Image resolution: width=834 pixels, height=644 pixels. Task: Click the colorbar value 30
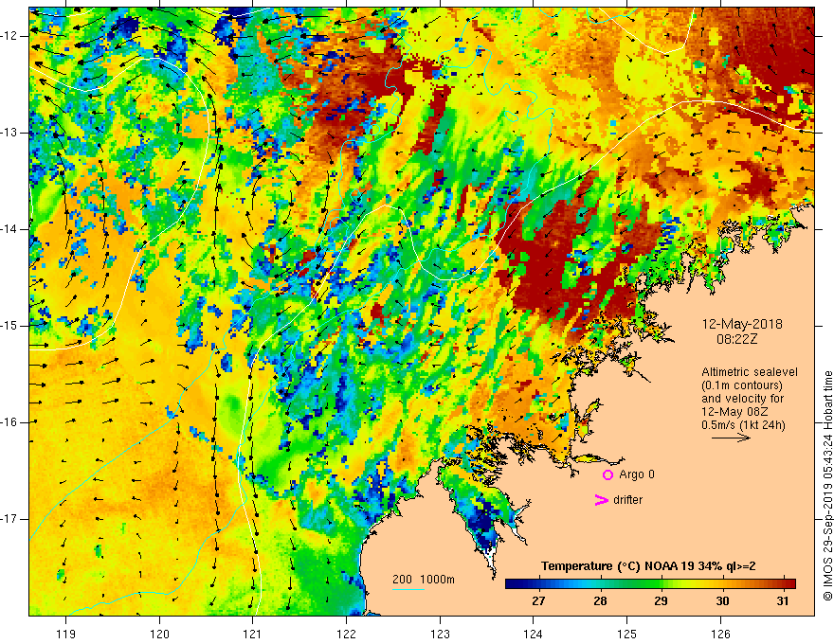pyautogui.click(x=722, y=601)
